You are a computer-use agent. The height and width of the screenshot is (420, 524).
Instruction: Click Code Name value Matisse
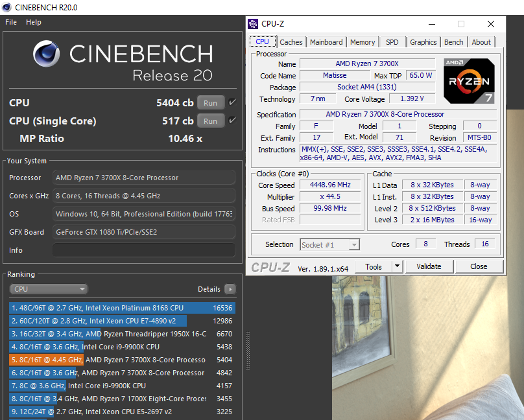335,75
